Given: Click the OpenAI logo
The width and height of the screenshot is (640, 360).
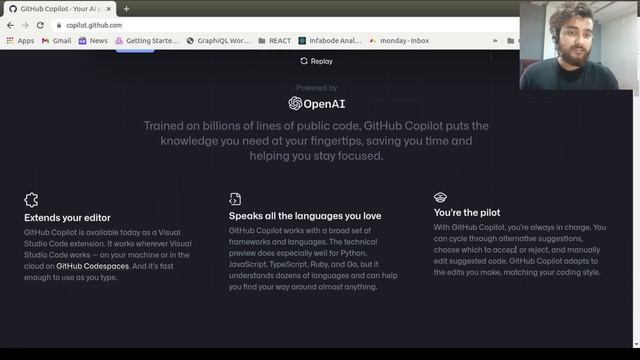Looking at the screenshot, I should (x=317, y=104).
